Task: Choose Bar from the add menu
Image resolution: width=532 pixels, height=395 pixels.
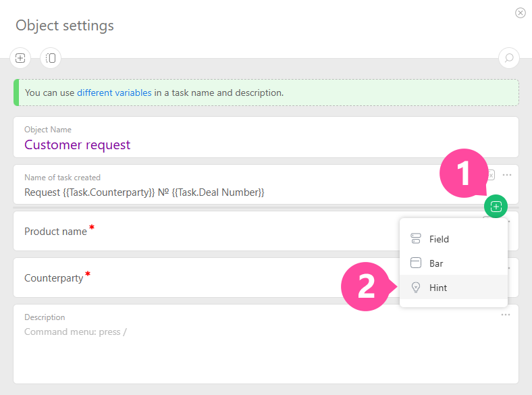Action: coord(436,263)
